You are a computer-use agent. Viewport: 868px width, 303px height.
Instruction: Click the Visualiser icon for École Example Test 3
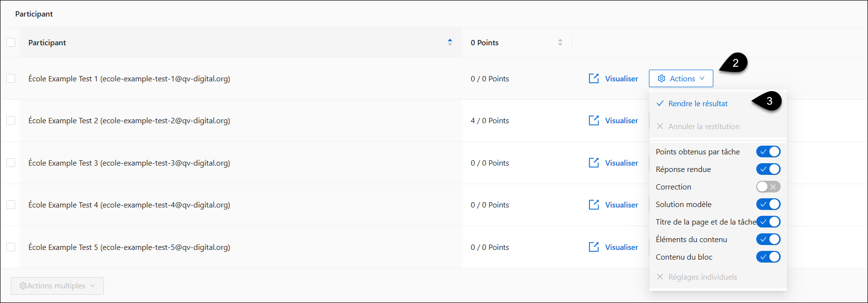tap(594, 163)
